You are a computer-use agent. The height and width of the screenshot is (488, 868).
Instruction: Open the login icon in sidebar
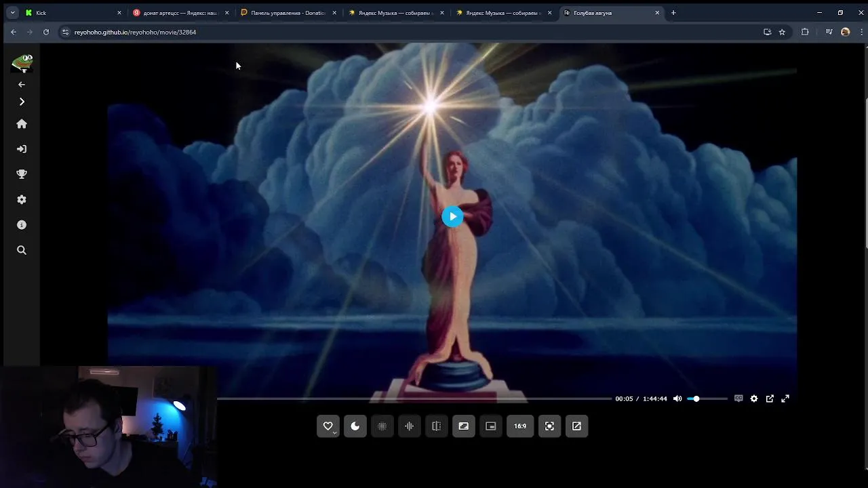pyautogui.click(x=22, y=149)
